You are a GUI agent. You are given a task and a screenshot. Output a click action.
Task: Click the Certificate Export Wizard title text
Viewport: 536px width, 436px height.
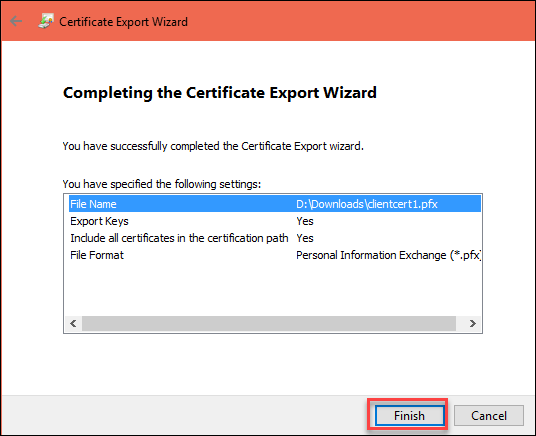[123, 22]
